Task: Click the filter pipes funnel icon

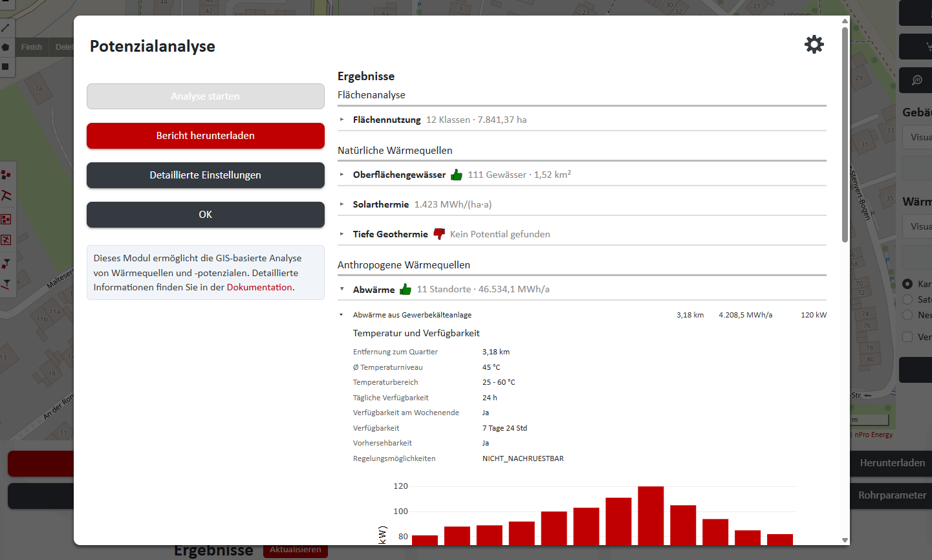Action: pos(6,284)
